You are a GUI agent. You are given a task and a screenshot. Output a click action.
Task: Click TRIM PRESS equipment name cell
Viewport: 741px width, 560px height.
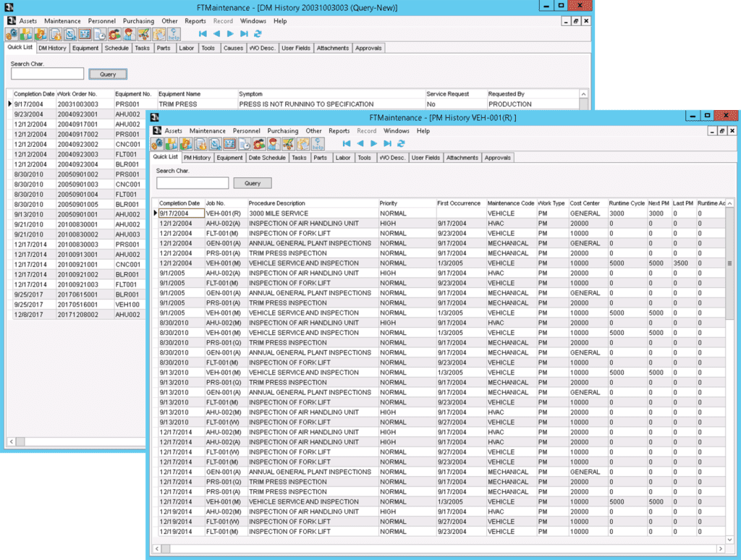(x=197, y=104)
